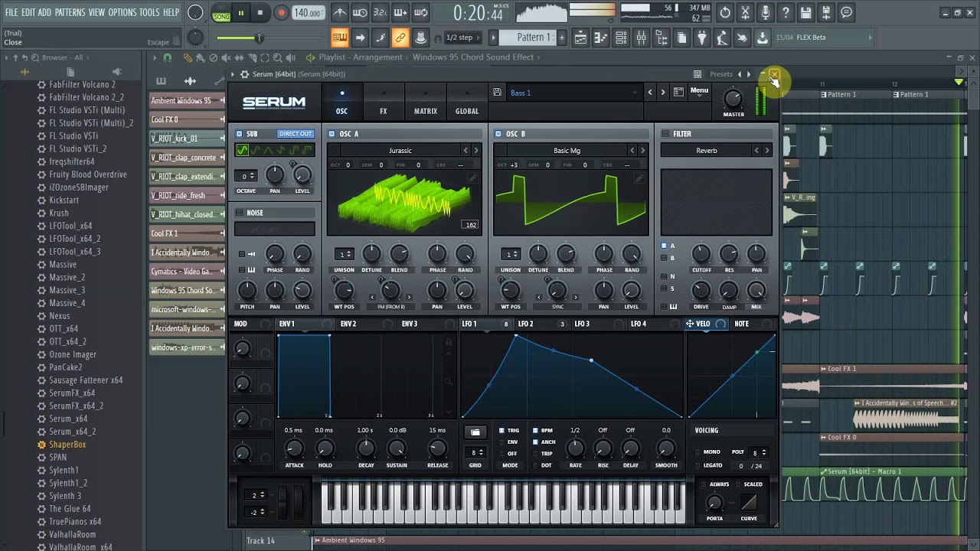This screenshot has height=551, width=980.
Task: Open the microphone recording icon in top toolbar
Action: (x=765, y=13)
